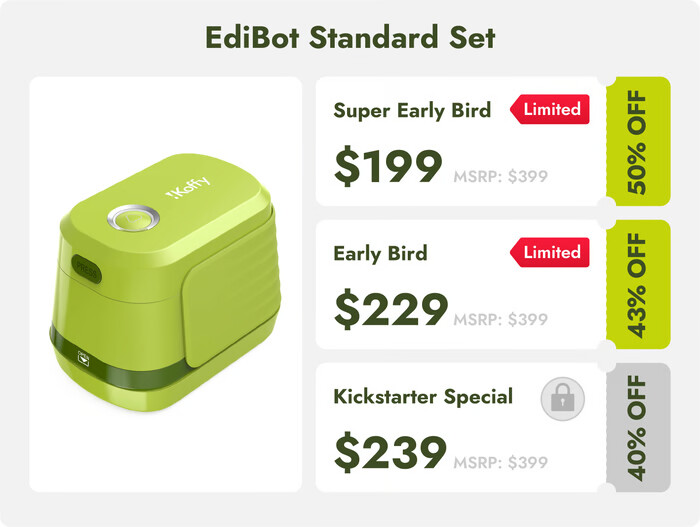Click the MSRP: $399 text next to $199
700x527 pixels.
(501, 176)
